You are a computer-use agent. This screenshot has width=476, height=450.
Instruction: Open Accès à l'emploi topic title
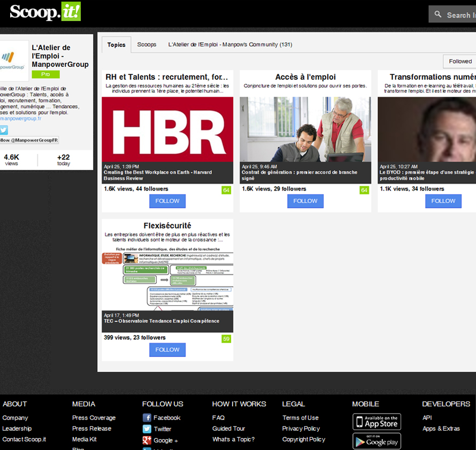[305, 77]
